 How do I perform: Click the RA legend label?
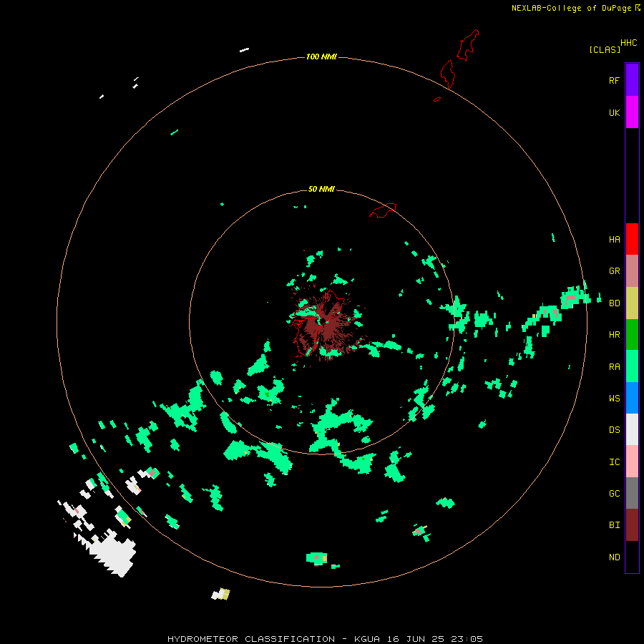click(614, 367)
